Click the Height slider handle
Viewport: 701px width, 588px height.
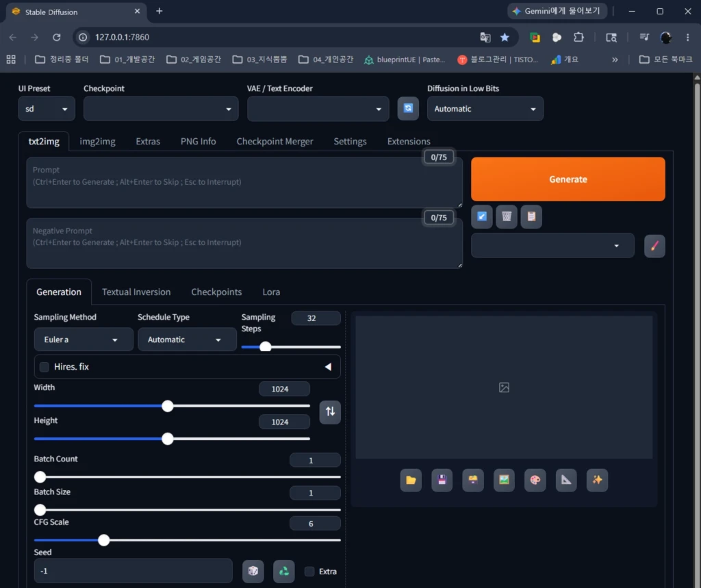coord(168,439)
